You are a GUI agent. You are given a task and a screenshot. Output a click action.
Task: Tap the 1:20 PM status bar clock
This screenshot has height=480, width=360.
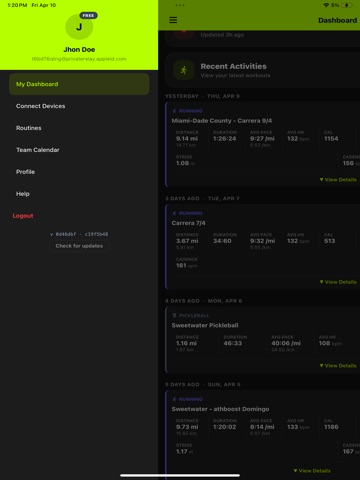click(17, 5)
